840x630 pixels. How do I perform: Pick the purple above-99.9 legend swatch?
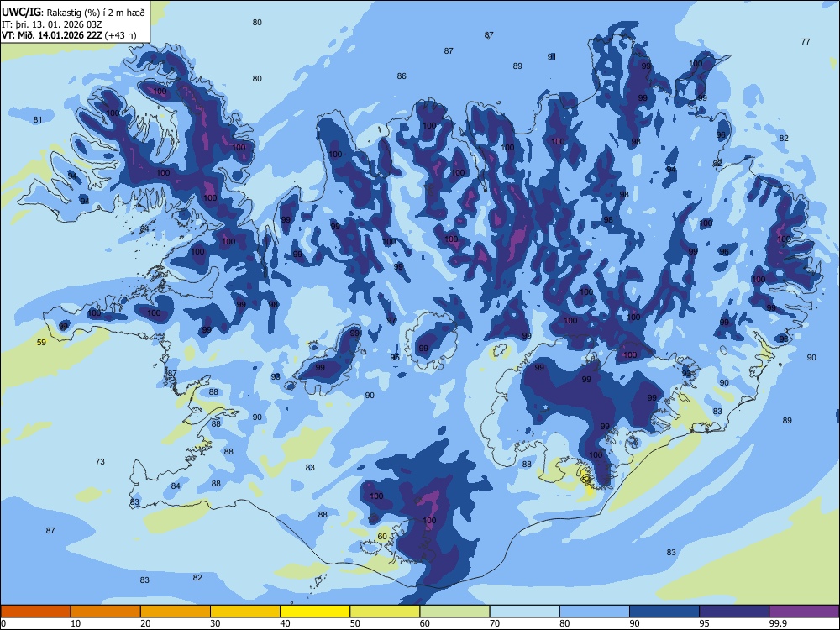(x=804, y=612)
